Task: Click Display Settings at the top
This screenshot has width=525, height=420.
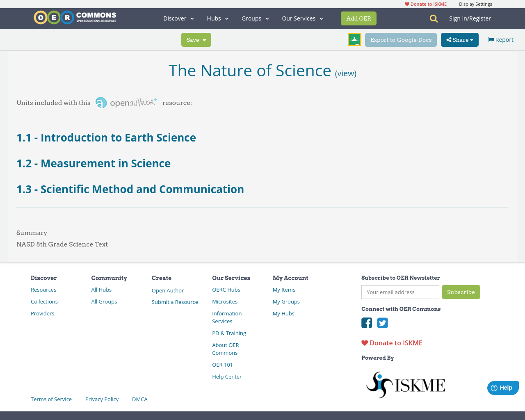Action: pyautogui.click(x=475, y=3)
